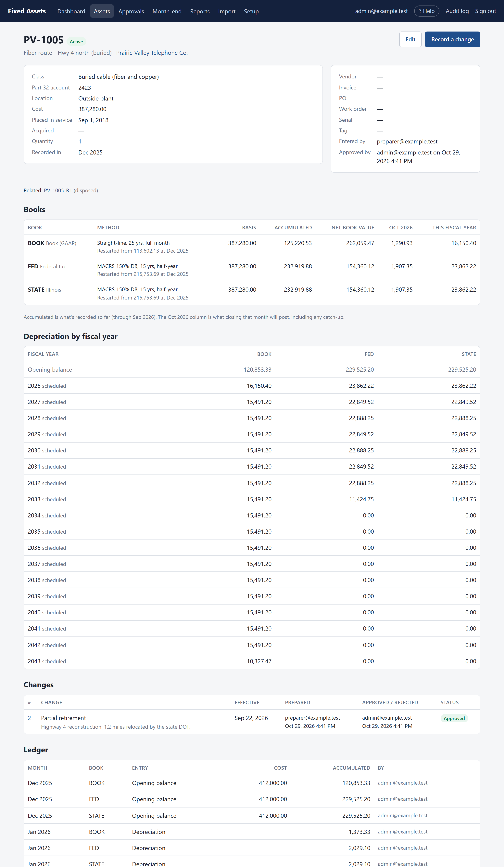Open the ? Help button
Viewport: 504px width, 867px height.
coord(427,11)
